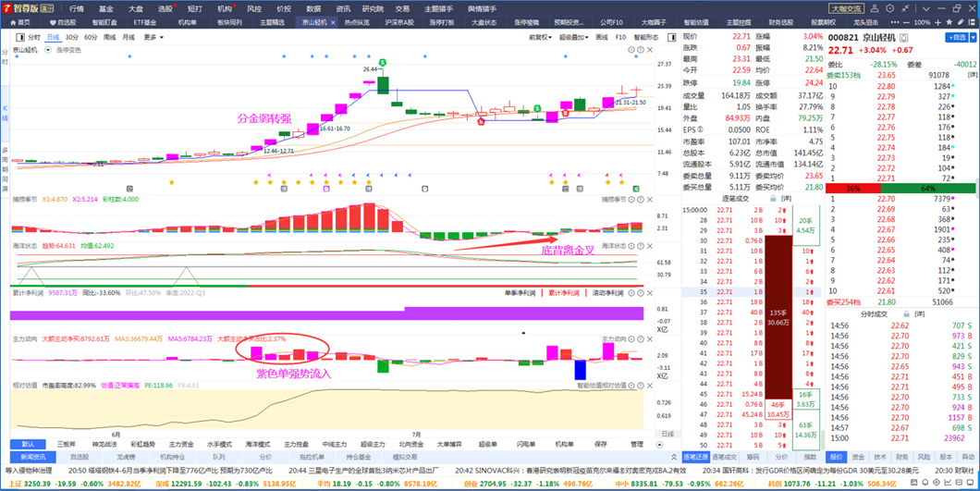
Task: Click the +自选 button
Action: [x=957, y=38]
